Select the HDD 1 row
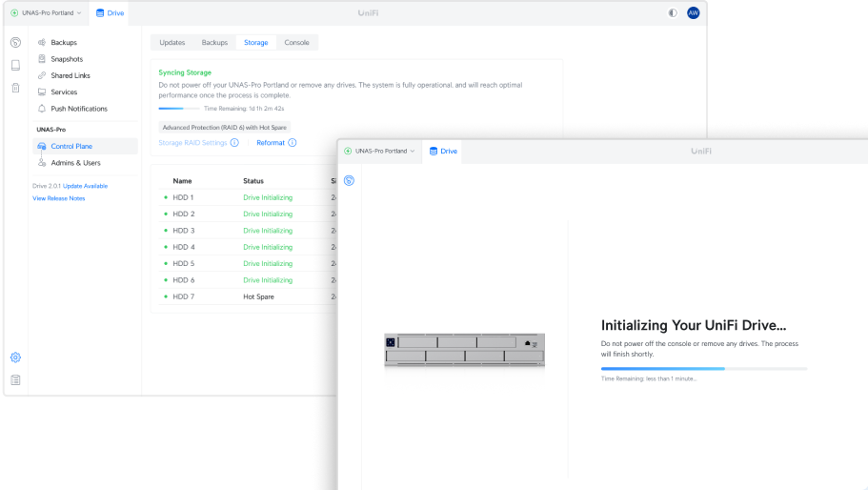The width and height of the screenshot is (868, 490). click(x=248, y=197)
